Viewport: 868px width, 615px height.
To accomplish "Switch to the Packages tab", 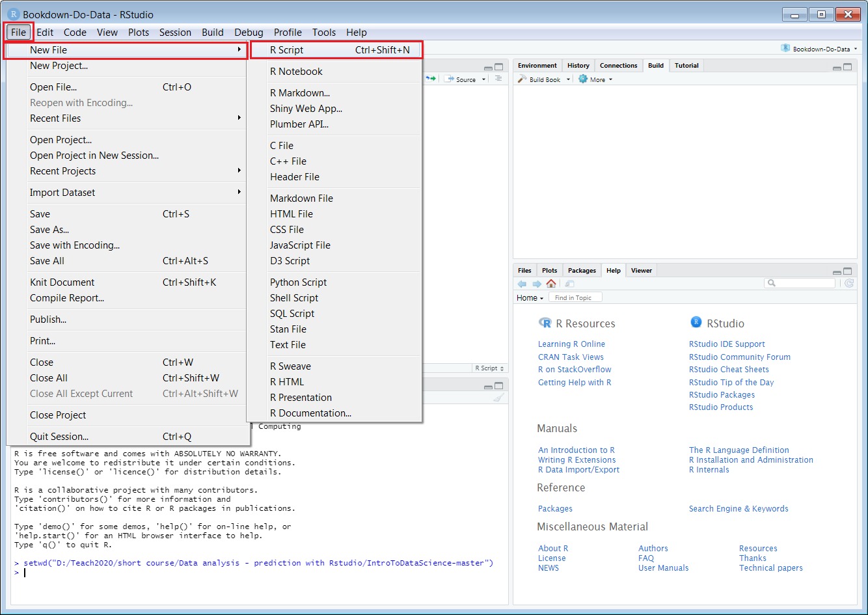I will 582,271.
